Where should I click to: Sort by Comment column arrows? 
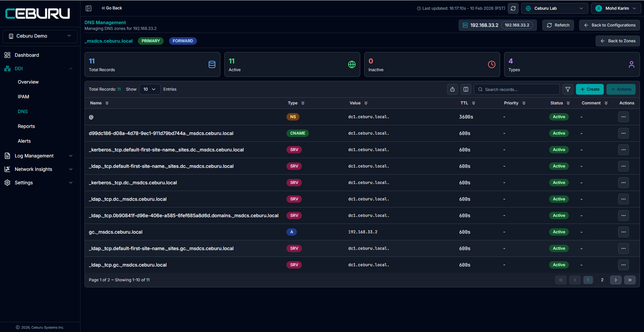pos(606,103)
